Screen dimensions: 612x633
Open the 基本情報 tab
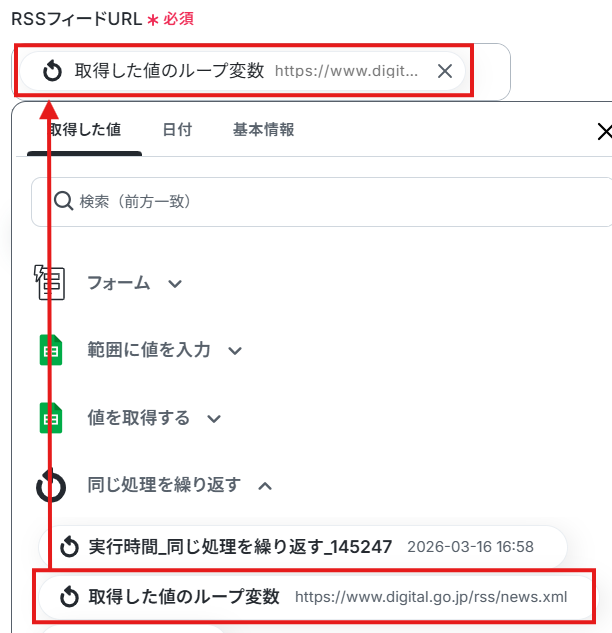pos(264,130)
